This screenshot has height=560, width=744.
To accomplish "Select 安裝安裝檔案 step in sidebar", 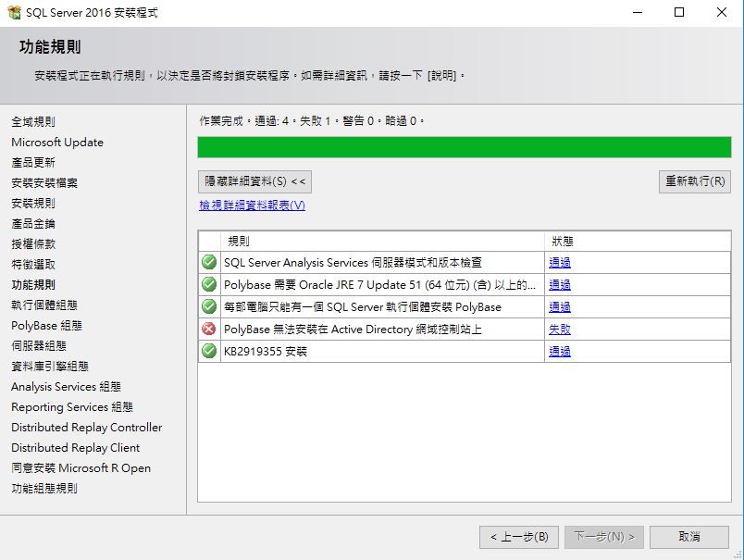I will point(44,183).
